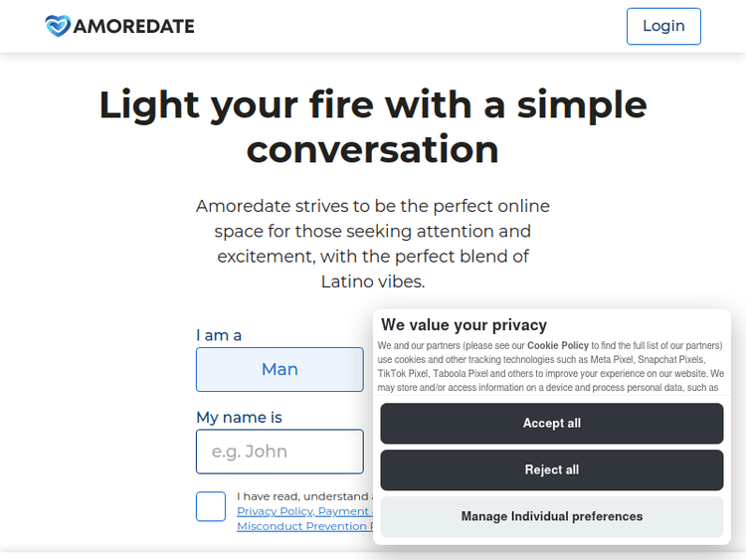Open the Payment policy link
The height and width of the screenshot is (560, 746).
pyautogui.click(x=343, y=511)
